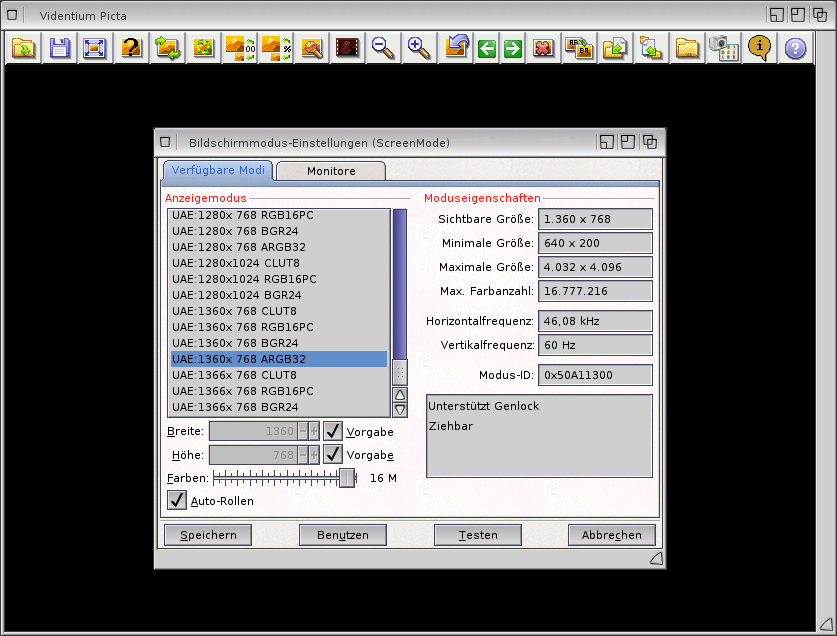Click the film strip slideshow icon
This screenshot has height=636, width=837.
click(347, 48)
